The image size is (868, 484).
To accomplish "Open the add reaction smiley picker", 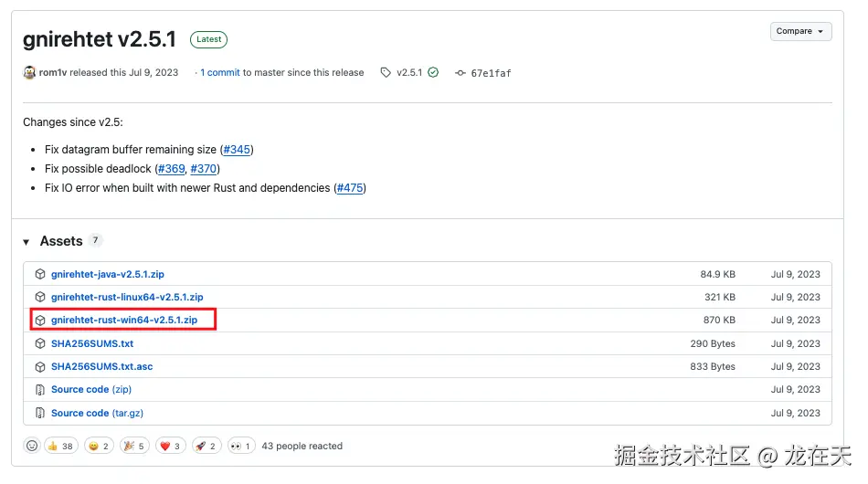I will [x=32, y=446].
